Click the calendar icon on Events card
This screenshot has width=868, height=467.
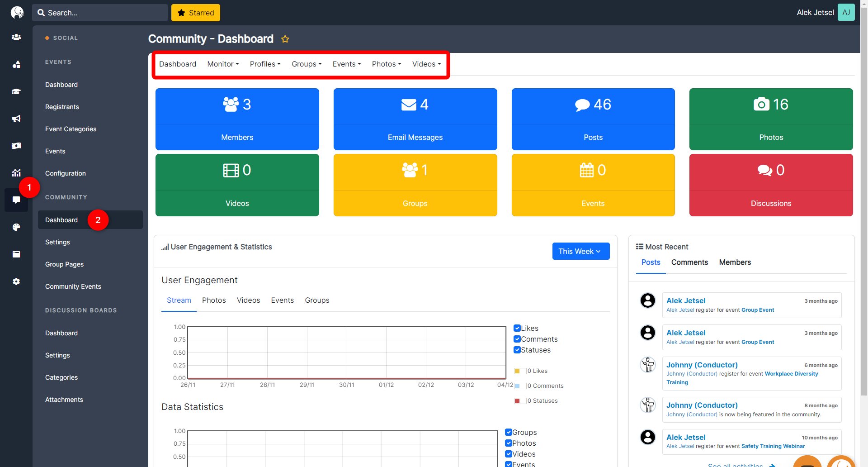pos(587,170)
